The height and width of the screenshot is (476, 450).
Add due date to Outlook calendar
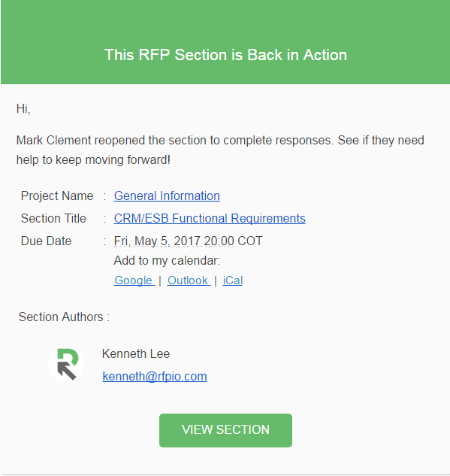189,280
